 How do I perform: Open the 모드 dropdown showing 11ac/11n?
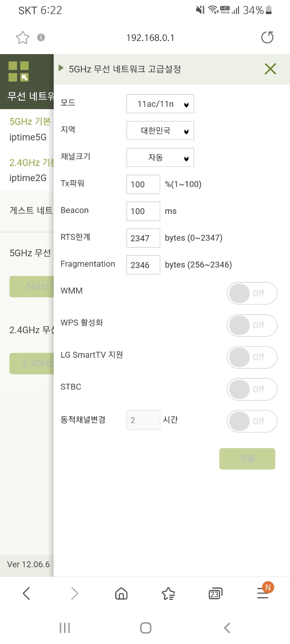point(160,104)
